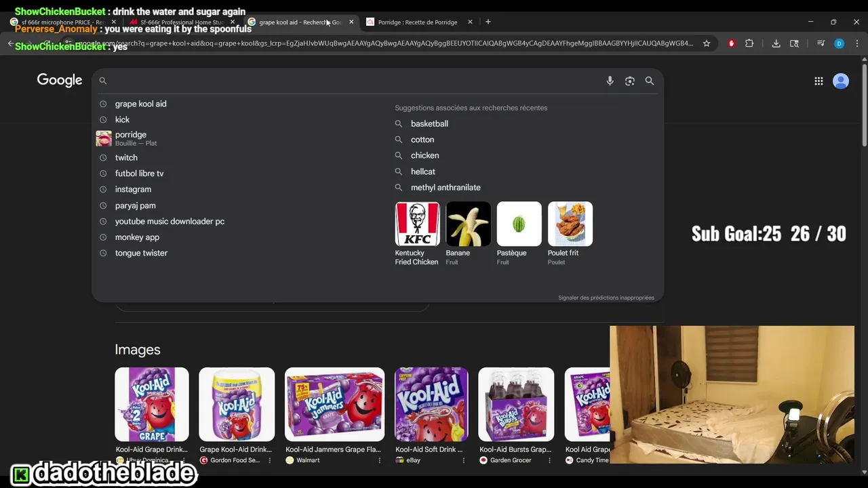Click into the Google search input field
Image resolution: width=868 pixels, height=488 pixels.
pos(356,81)
